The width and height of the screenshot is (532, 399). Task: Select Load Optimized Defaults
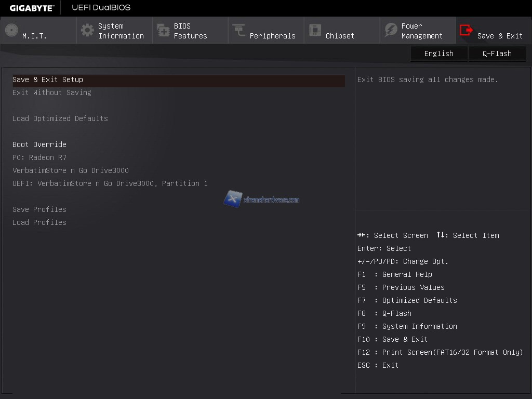[x=60, y=118]
